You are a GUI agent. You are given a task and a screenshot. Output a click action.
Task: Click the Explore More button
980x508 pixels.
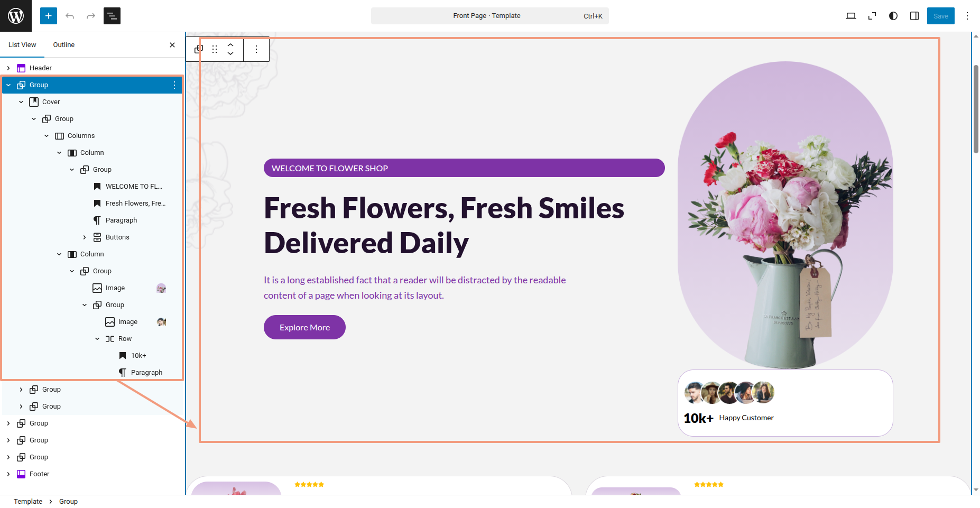pos(304,328)
